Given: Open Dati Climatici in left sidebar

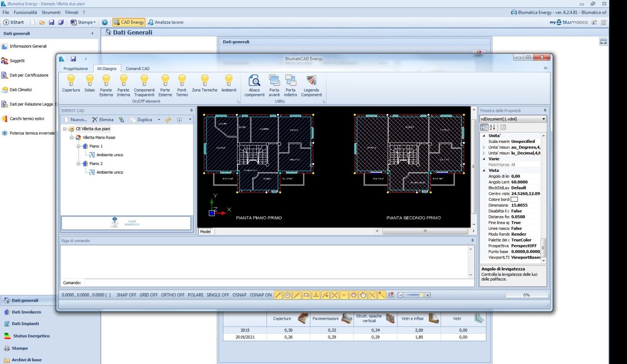Looking at the screenshot, I should click(21, 90).
